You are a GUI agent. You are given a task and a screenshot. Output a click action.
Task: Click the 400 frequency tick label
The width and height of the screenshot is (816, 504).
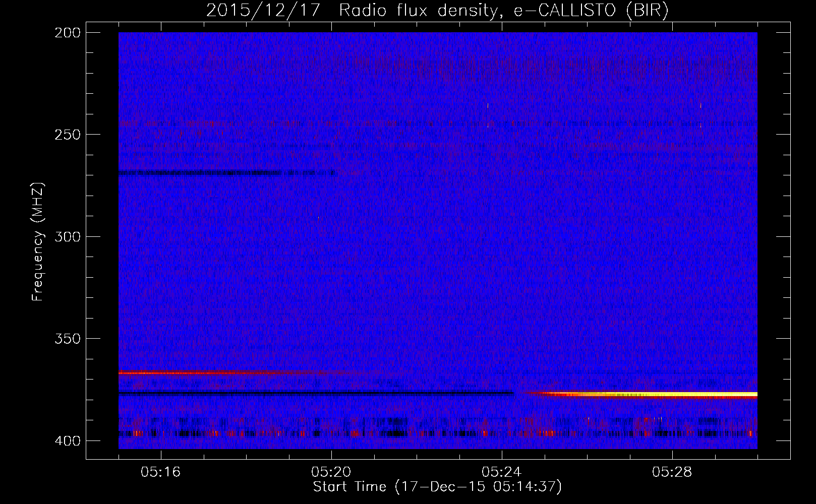[x=67, y=440]
